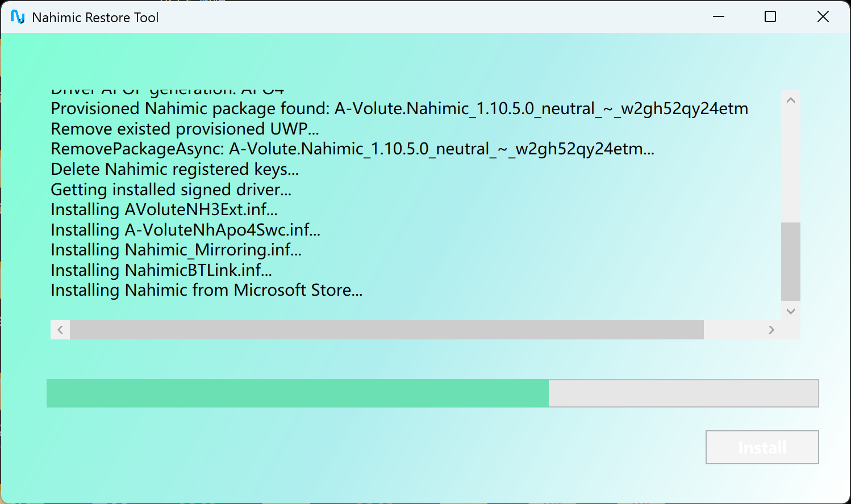851x504 pixels.
Task: Minimize the Nahimic Restore Tool window
Action: tap(719, 17)
